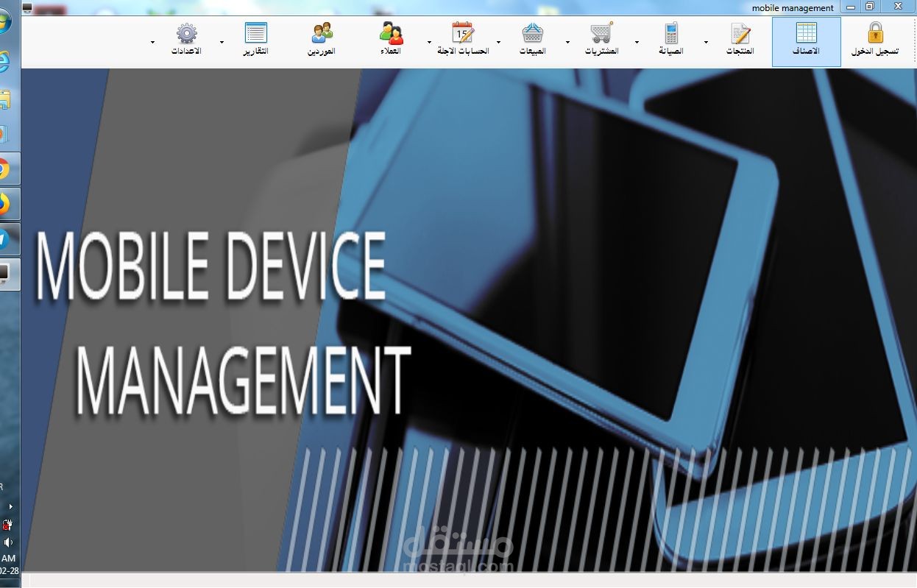This screenshot has width=917, height=588.
Task: Open المشتريات purchases cart icon
Action: [601, 33]
